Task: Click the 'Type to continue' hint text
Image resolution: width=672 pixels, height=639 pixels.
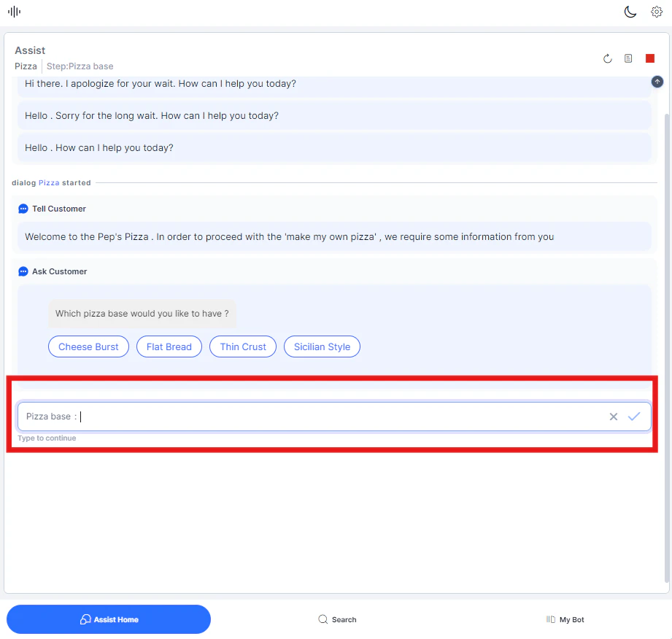Action: pos(47,438)
